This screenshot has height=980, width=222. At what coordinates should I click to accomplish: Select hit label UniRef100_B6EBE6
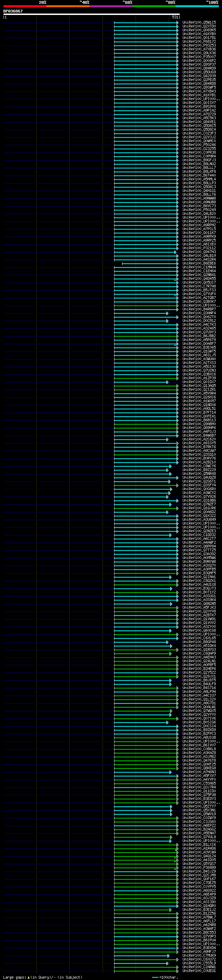(x=199, y=263)
